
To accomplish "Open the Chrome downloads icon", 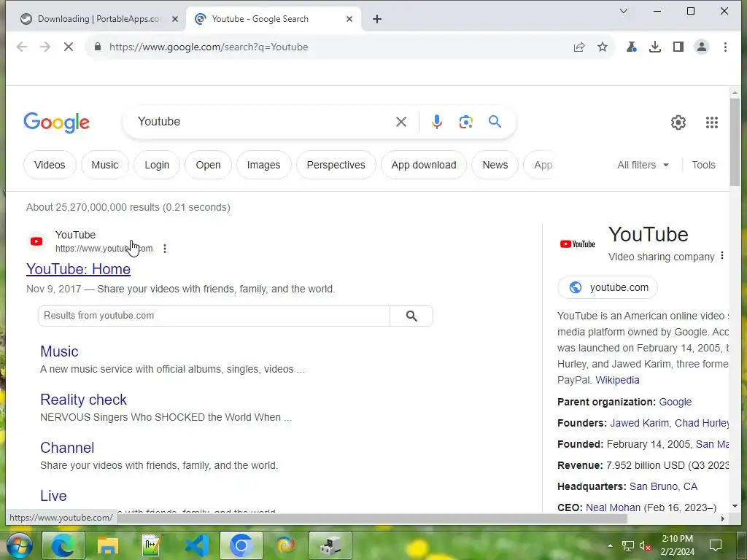I will coord(655,47).
